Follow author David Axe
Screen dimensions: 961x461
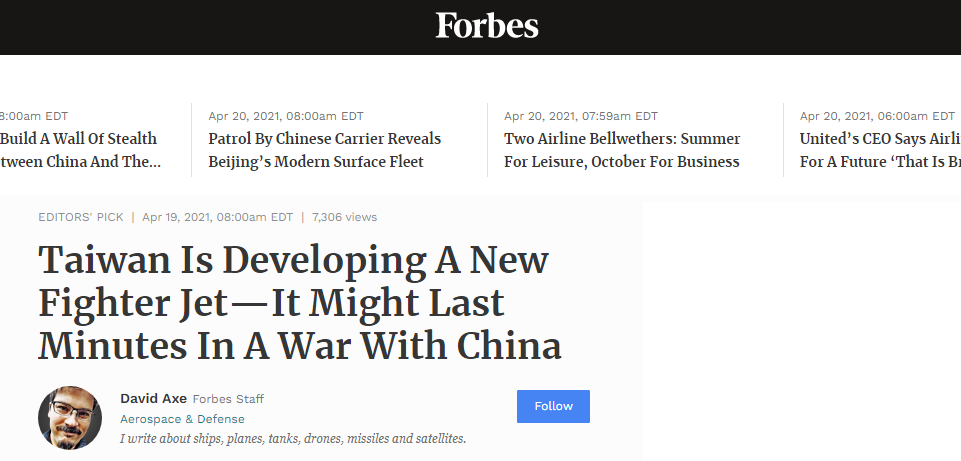pos(553,406)
